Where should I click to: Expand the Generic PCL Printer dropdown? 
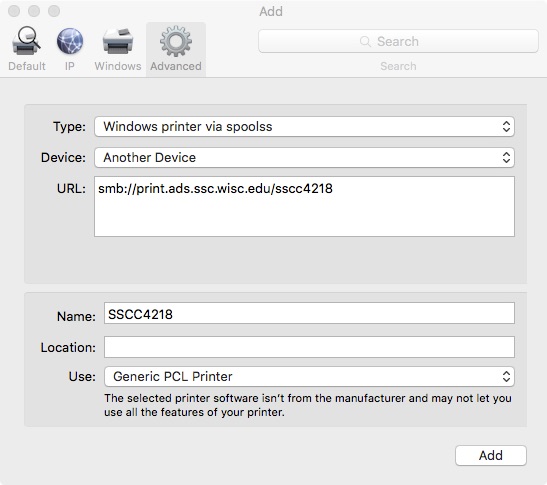309,376
